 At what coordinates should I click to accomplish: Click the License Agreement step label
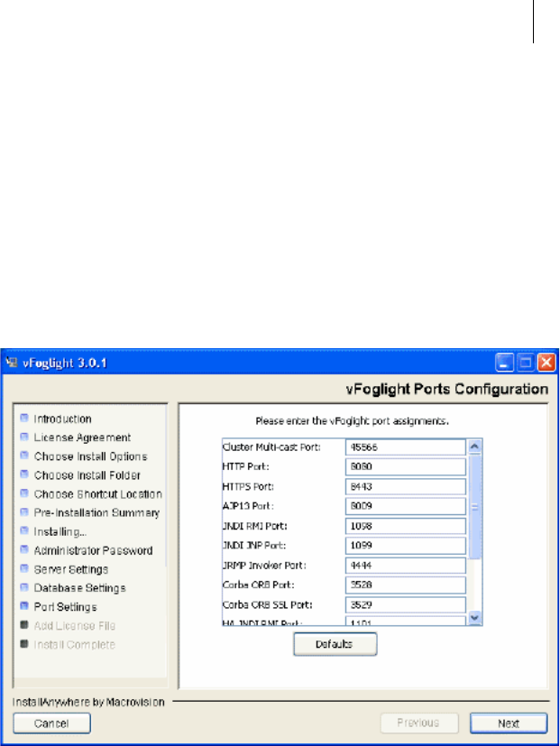click(x=82, y=437)
